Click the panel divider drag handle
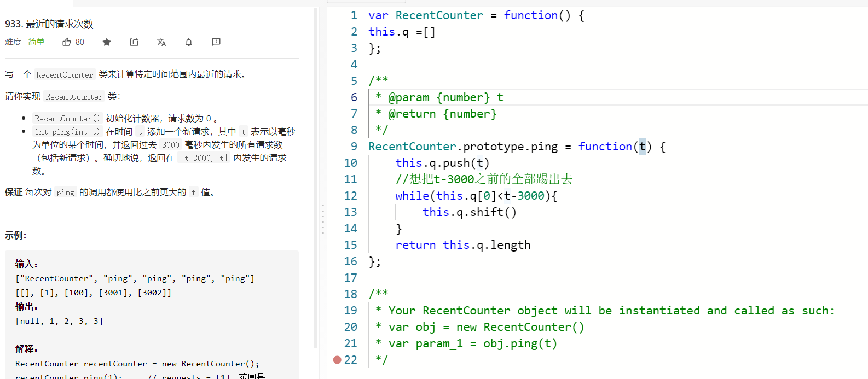The height and width of the screenshot is (379, 868). click(x=323, y=219)
